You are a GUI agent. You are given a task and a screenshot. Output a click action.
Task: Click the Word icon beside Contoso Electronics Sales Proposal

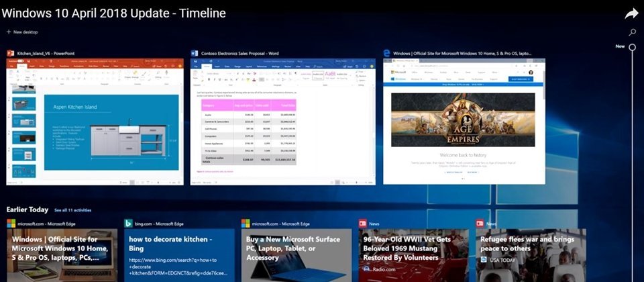pos(195,54)
